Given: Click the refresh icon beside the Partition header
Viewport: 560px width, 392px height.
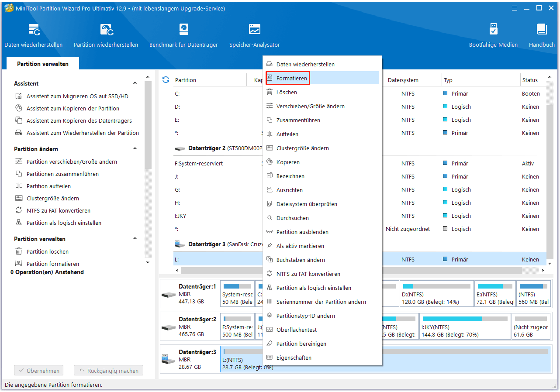Looking at the screenshot, I should [x=166, y=80].
